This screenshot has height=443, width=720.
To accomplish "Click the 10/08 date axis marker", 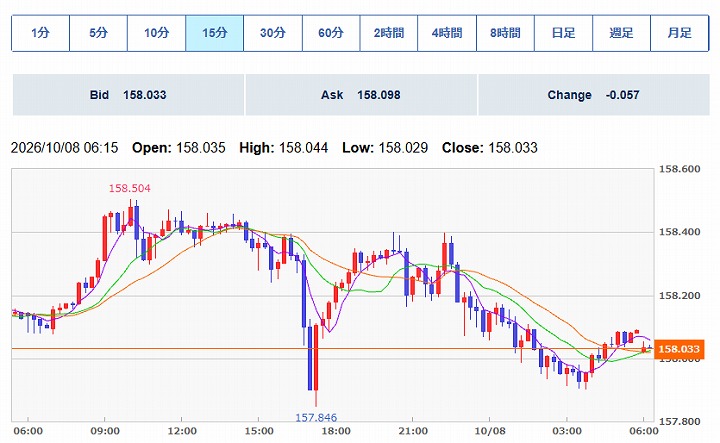I will pos(489,432).
